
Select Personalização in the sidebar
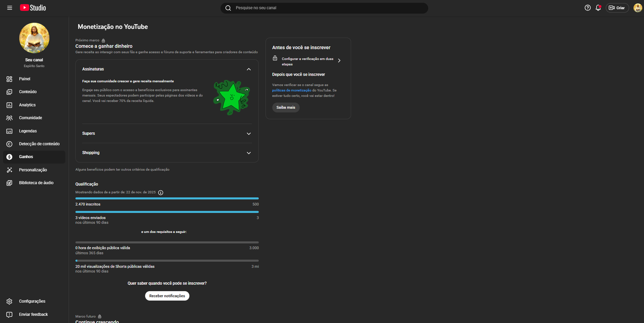[33, 170]
